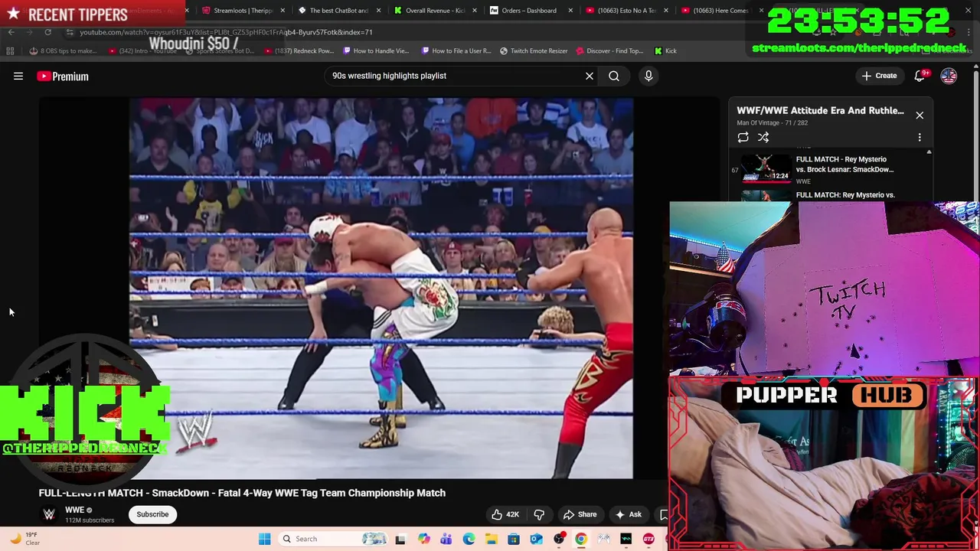Open the YouTube guide hamburger menu
The image size is (980, 551).
[18, 77]
